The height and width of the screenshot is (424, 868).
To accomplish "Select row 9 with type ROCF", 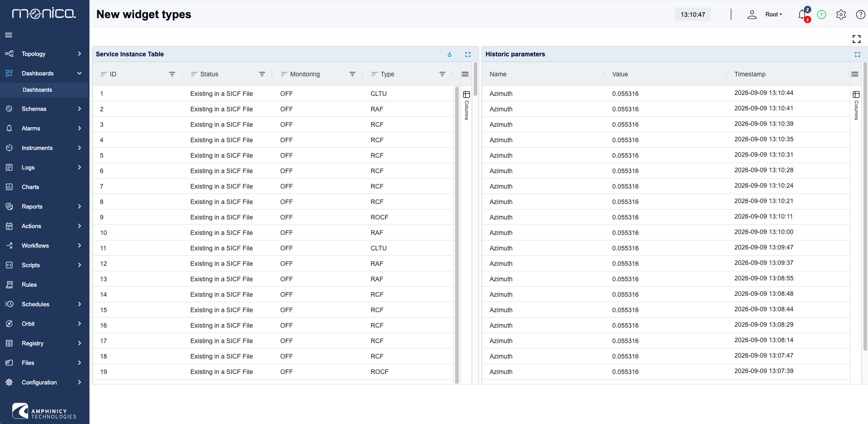I will point(273,217).
